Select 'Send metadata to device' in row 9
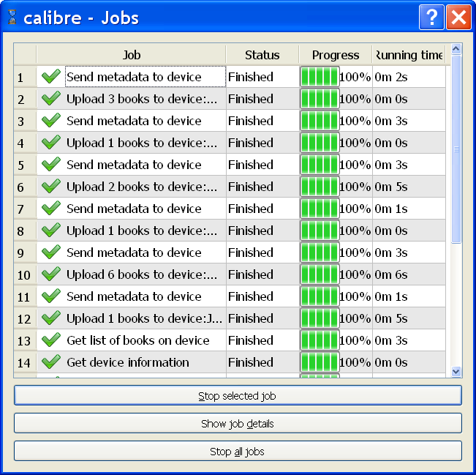 [134, 253]
